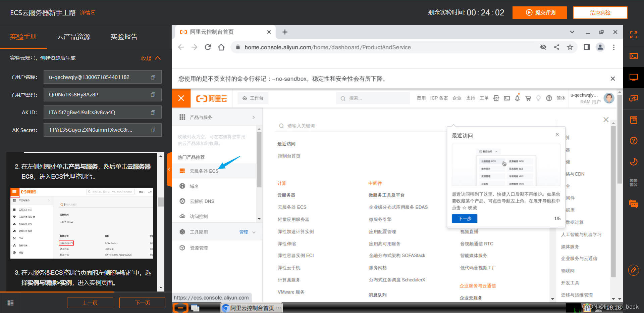The height and width of the screenshot is (313, 644).
Task: Go to browser home page
Action: (221, 47)
